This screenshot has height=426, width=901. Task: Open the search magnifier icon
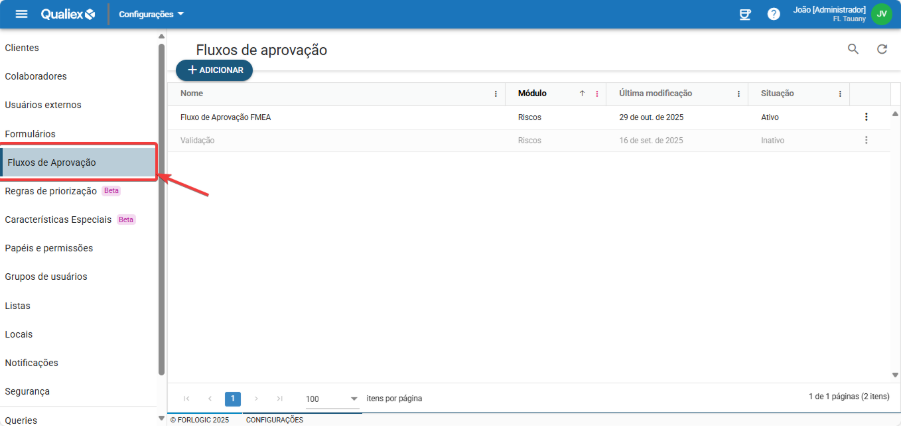coord(853,49)
